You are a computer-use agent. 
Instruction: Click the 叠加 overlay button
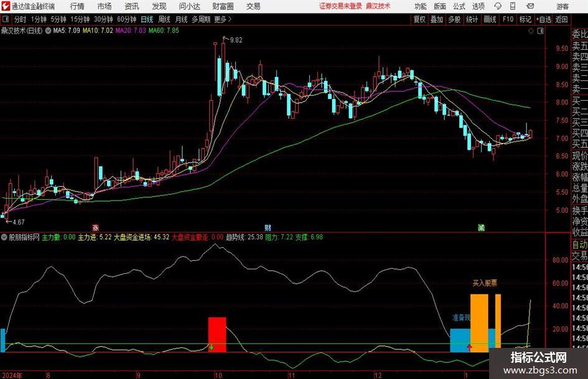[x=437, y=19]
